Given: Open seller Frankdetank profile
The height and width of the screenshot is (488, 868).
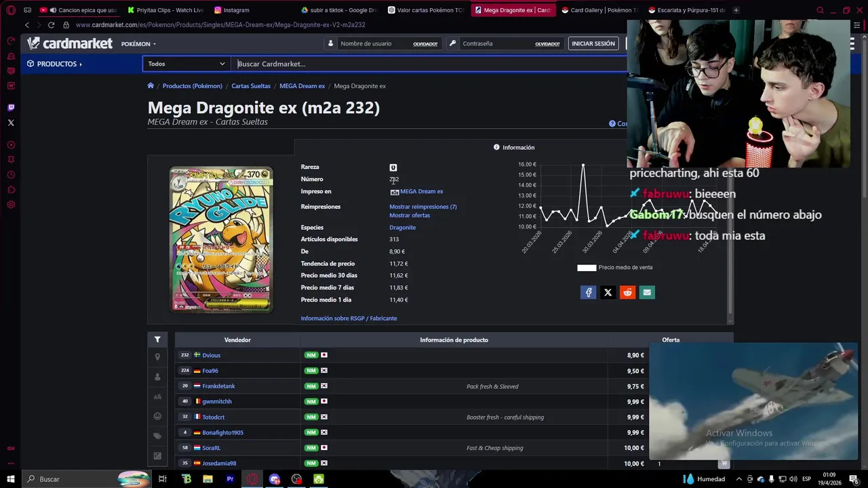Looking at the screenshot, I should 218,386.
